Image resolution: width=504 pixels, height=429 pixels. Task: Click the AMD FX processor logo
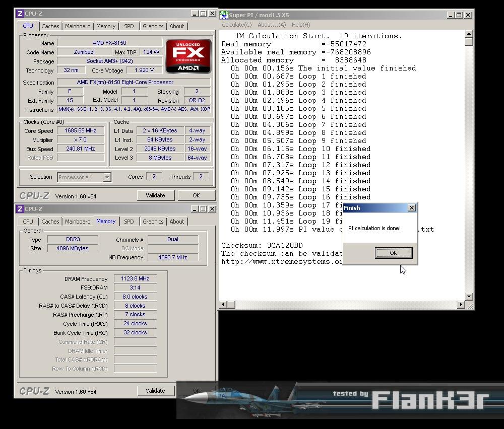click(188, 56)
